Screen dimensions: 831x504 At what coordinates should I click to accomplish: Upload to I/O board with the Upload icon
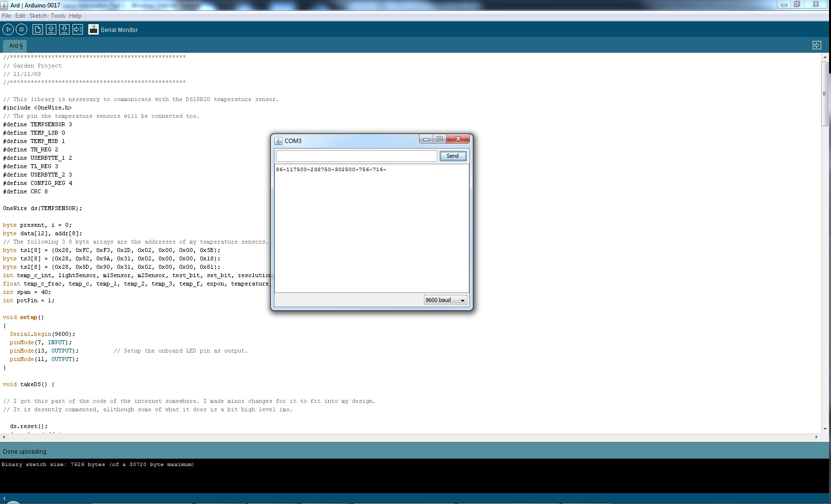click(77, 30)
